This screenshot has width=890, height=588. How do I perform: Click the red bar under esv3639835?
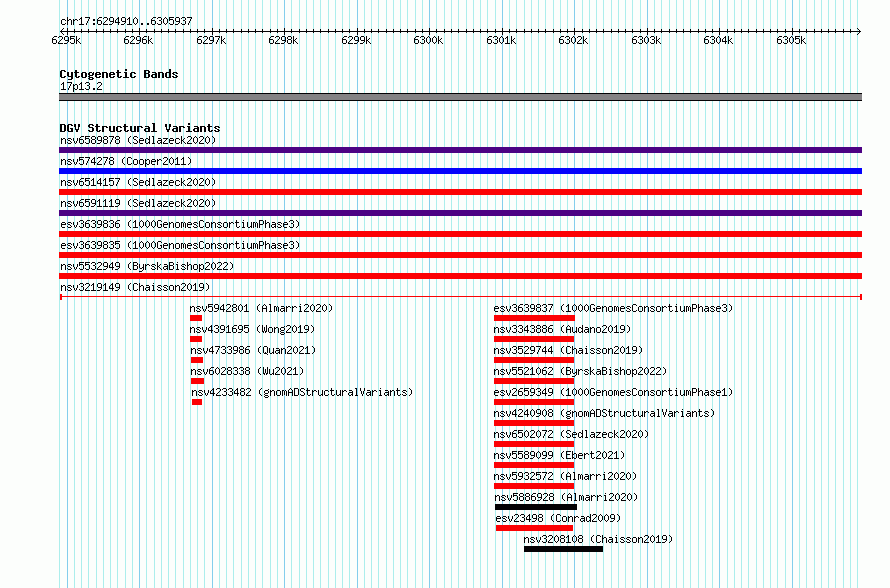coord(460,255)
